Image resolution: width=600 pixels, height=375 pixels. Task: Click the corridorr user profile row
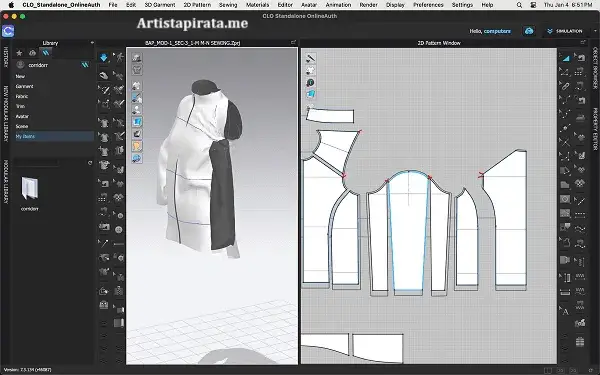point(54,65)
